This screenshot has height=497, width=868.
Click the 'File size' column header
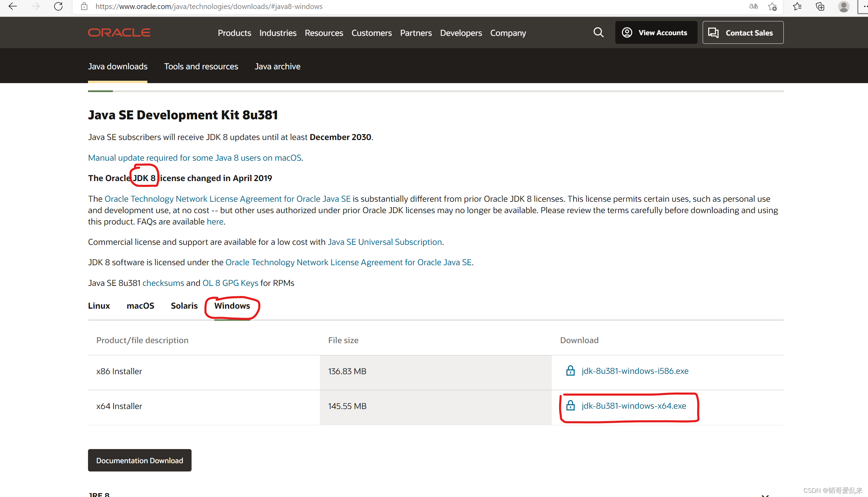[x=343, y=340]
